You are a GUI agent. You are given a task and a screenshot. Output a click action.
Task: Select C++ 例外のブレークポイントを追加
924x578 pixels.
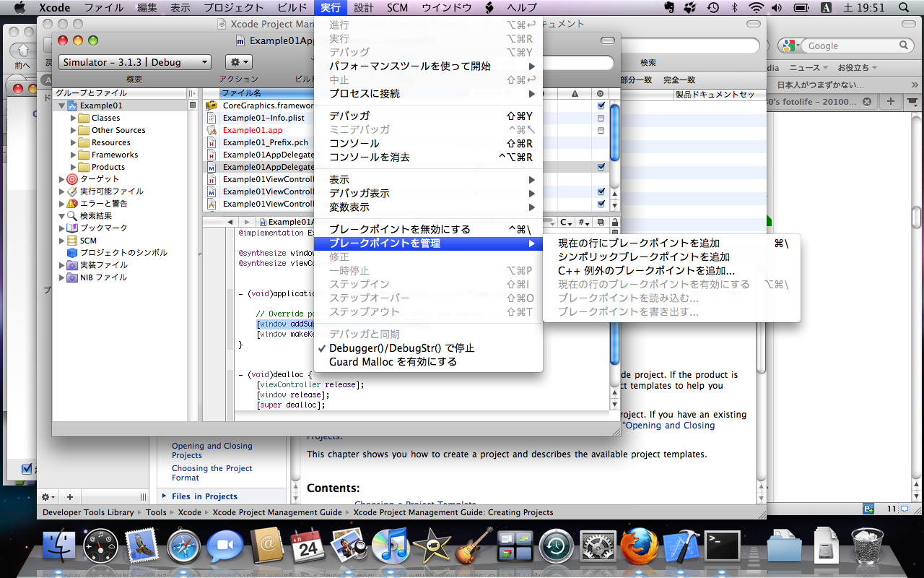tap(671, 271)
